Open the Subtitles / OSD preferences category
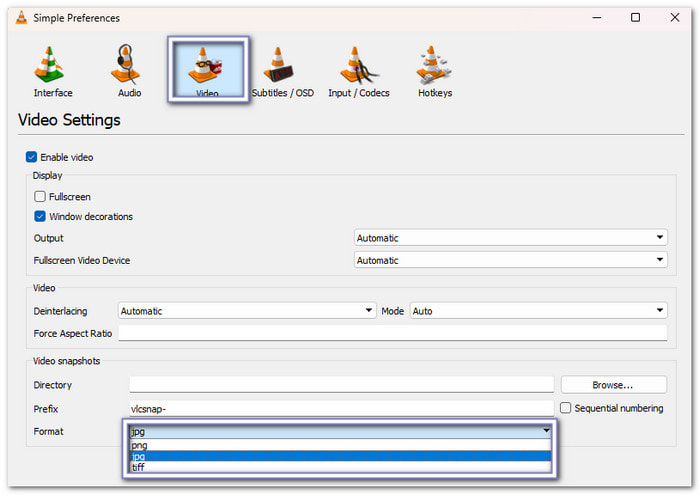700x495 pixels. click(282, 71)
